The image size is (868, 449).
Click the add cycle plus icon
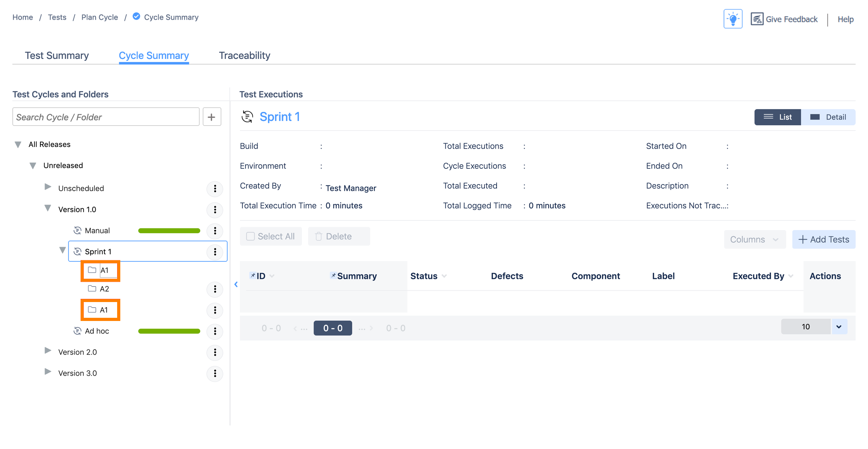(x=211, y=117)
